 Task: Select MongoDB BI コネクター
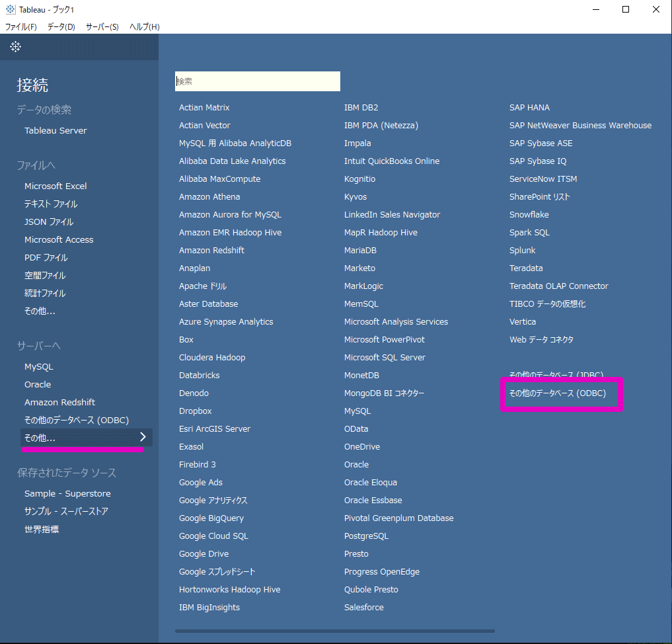(385, 393)
